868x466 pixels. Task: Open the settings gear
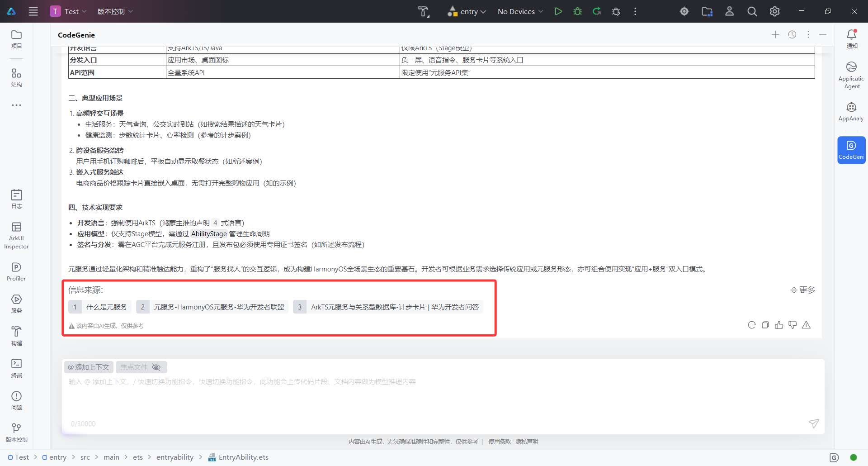coord(775,11)
